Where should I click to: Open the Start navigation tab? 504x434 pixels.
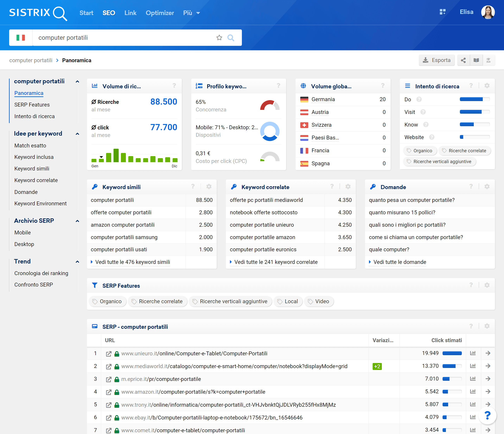tap(86, 13)
